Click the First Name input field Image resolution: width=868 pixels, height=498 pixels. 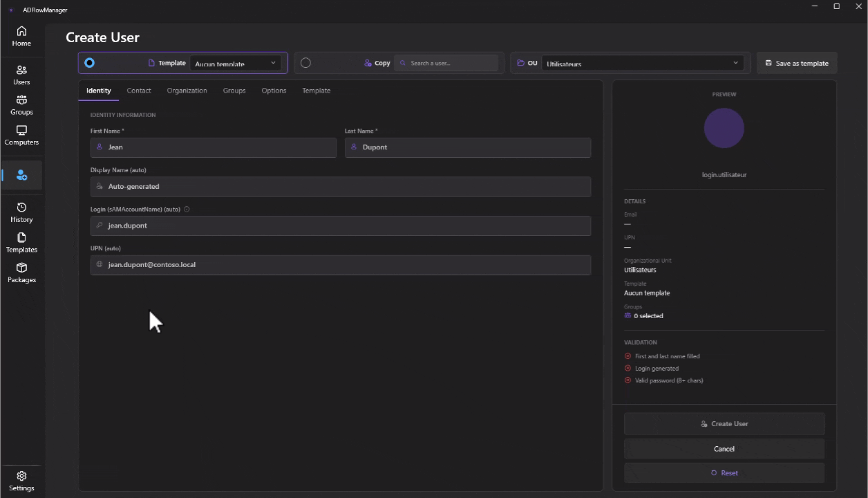213,147
